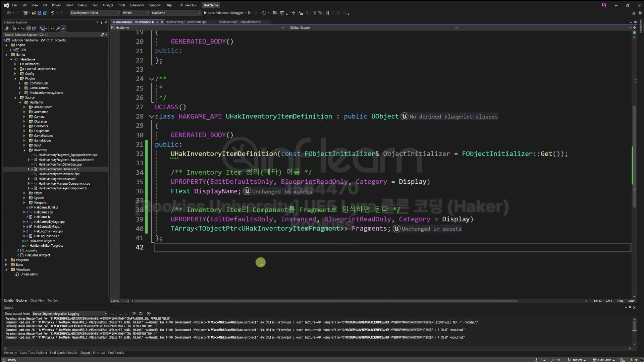This screenshot has height=362, width=644.
Task: Pin the Solution Explorer panel
Action: [x=101, y=22]
